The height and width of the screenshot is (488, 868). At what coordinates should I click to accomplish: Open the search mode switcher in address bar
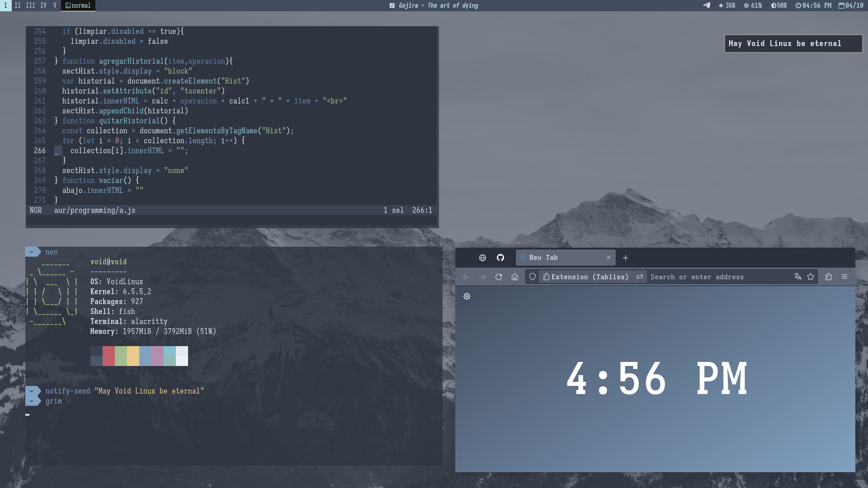639,277
